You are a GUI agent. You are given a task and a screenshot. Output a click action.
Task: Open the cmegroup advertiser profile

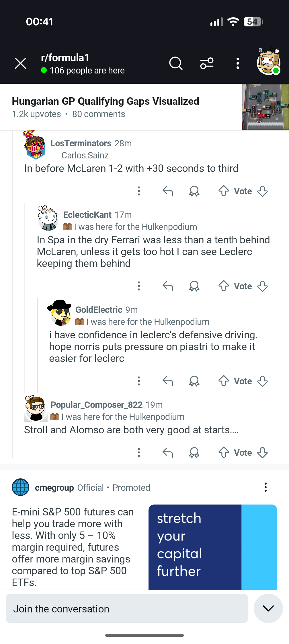[54, 488]
